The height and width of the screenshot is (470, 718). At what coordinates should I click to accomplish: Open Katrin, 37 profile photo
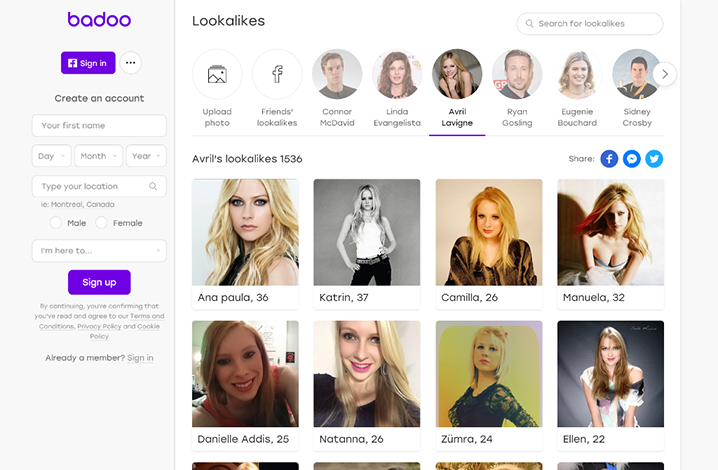(x=367, y=232)
